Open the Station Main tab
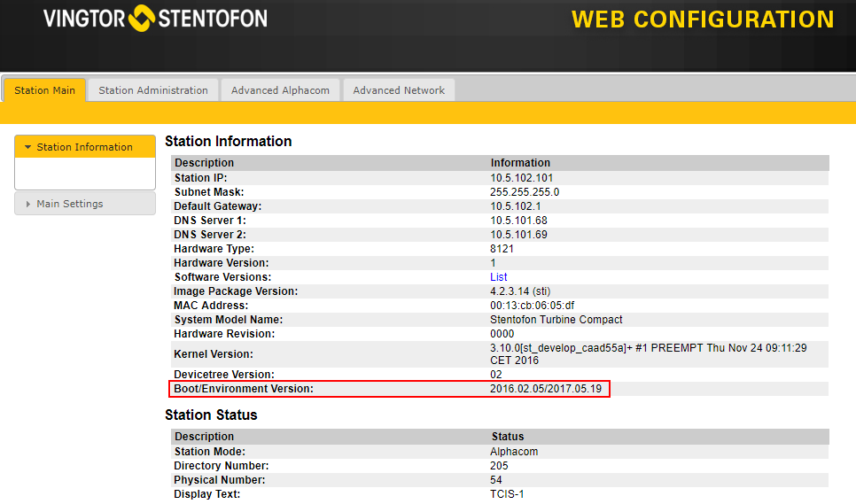Screen dimensions: 856x504 tap(44, 90)
